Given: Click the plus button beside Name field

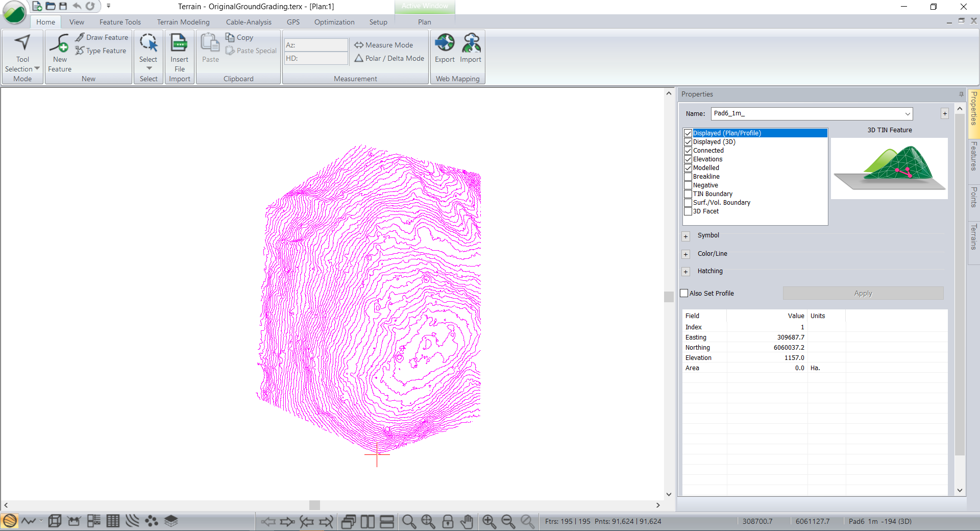Looking at the screenshot, I should coord(945,113).
